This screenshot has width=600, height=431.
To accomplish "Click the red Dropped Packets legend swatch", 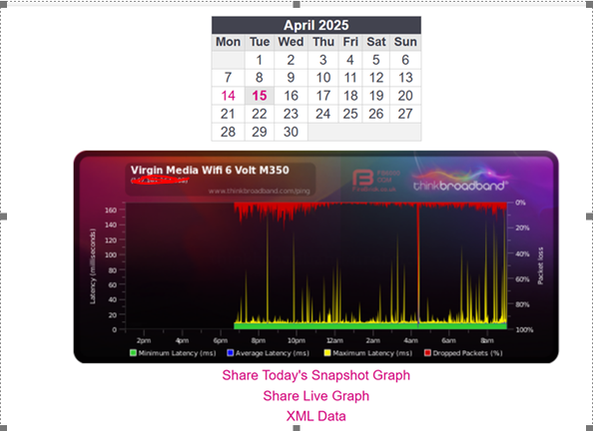I will point(428,353).
